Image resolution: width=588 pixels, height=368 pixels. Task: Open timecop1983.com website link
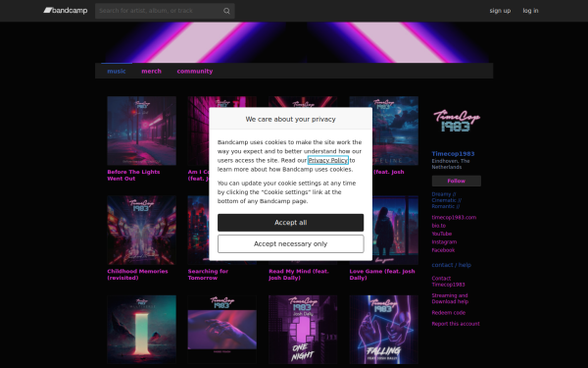click(x=454, y=218)
